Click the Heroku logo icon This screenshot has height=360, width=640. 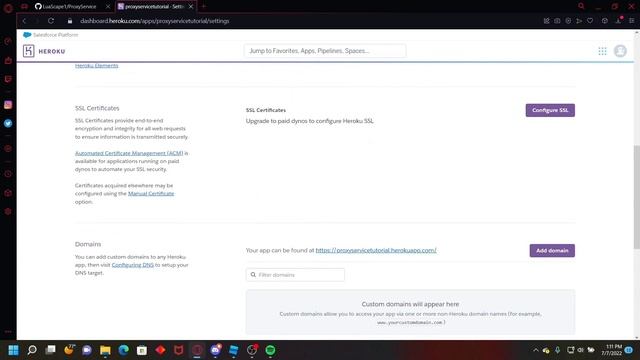(x=29, y=51)
